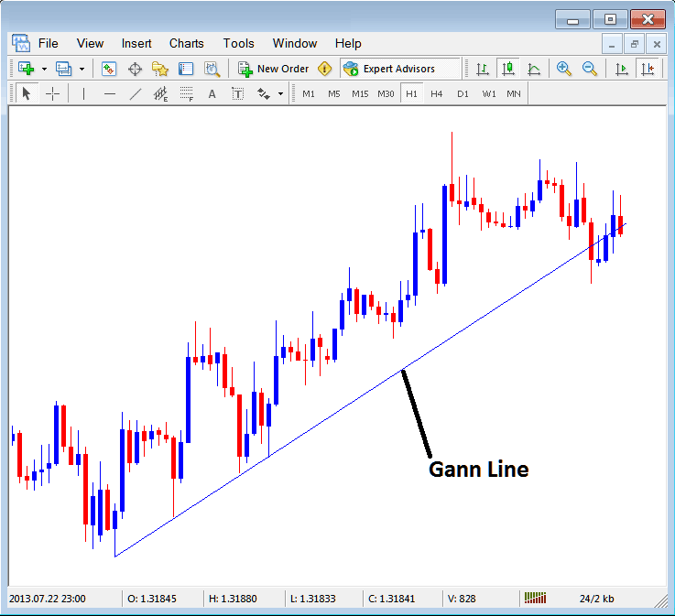Image resolution: width=675 pixels, height=616 pixels.
Task: Click the zoom in magnifier icon
Action: (x=564, y=69)
